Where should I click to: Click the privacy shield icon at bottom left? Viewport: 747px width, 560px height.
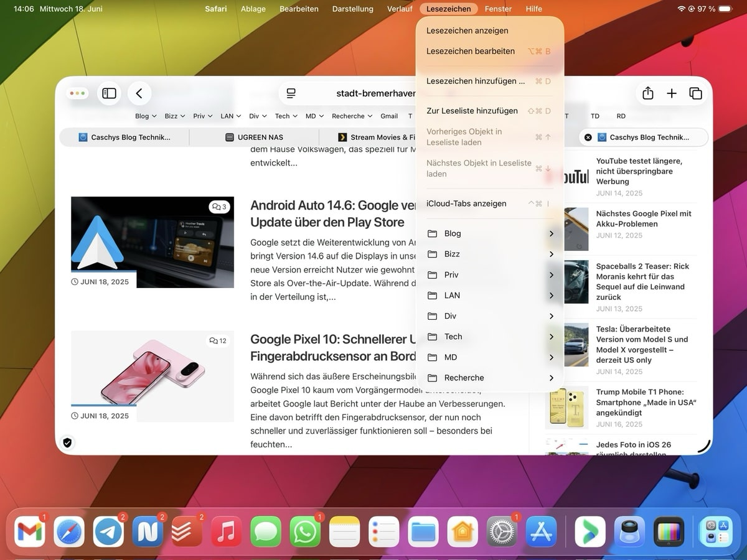pos(68,442)
